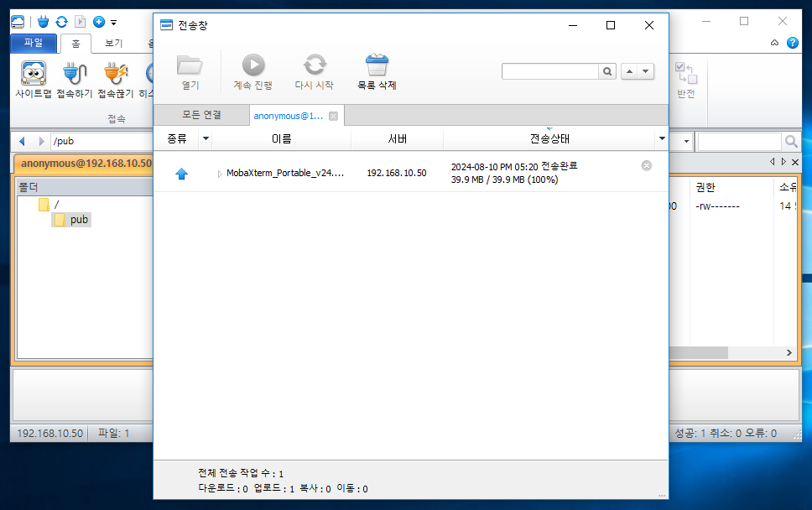The image size is (812, 510).
Task: Click the main window search field
Action: pyautogui.click(x=740, y=142)
